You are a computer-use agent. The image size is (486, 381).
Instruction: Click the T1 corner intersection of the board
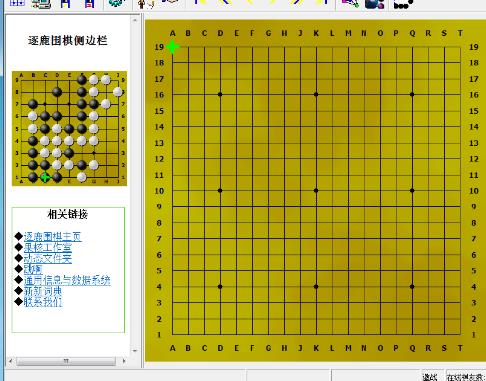click(x=460, y=335)
